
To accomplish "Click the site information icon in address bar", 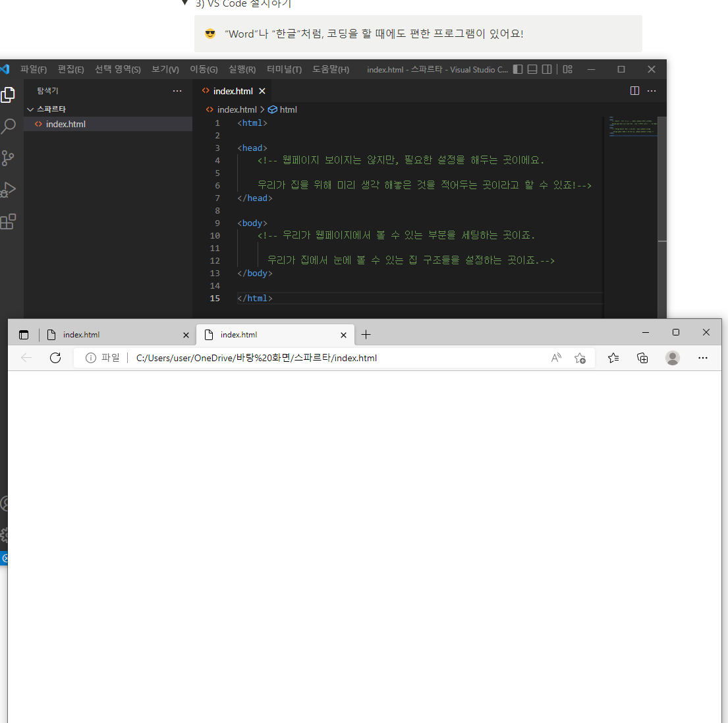I will pos(91,358).
